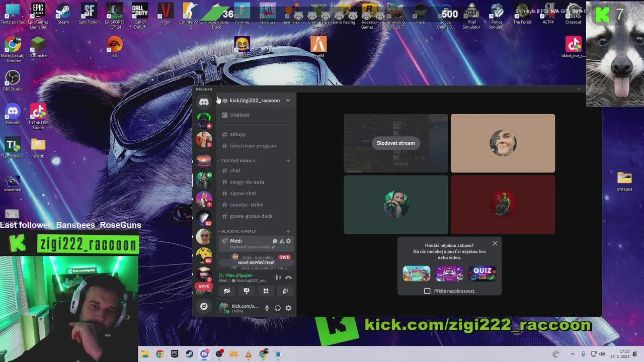The height and width of the screenshot is (362, 644).
Task: Open noise suppression waveform icon
Action: (x=277, y=278)
